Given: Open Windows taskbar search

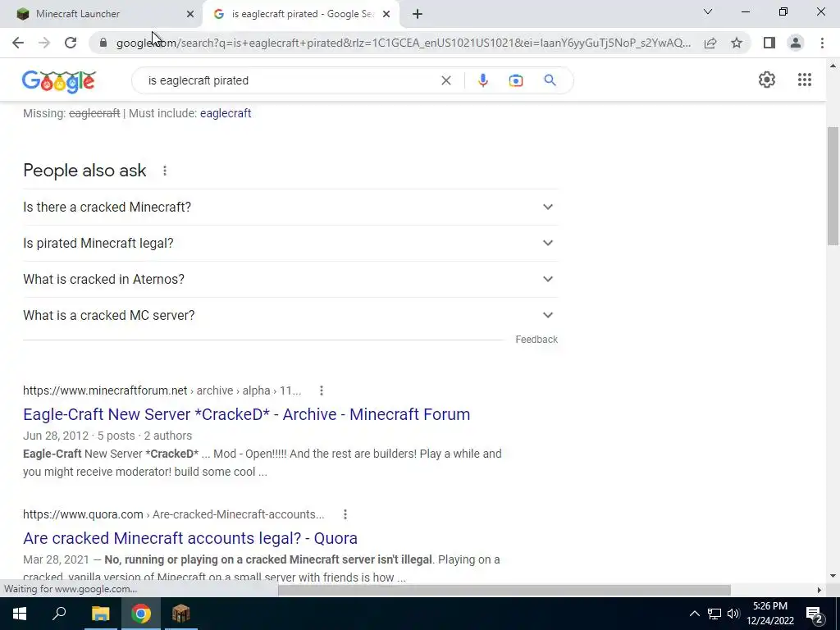Looking at the screenshot, I should point(59,614).
